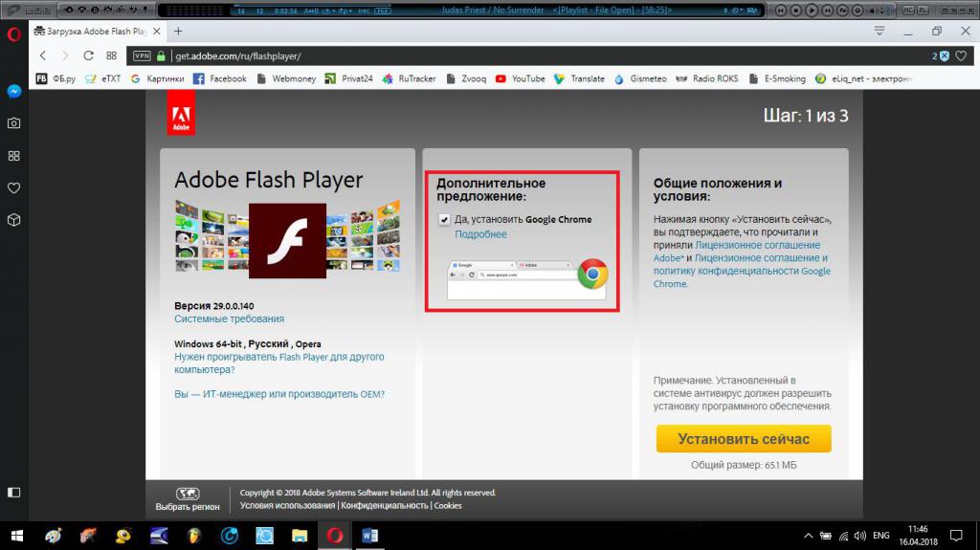
Task: Open the Zvooq bookmark
Action: click(466, 78)
